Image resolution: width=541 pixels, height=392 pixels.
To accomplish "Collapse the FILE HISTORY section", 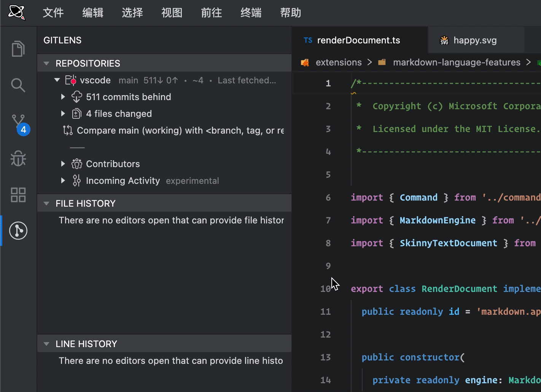I will (46, 204).
